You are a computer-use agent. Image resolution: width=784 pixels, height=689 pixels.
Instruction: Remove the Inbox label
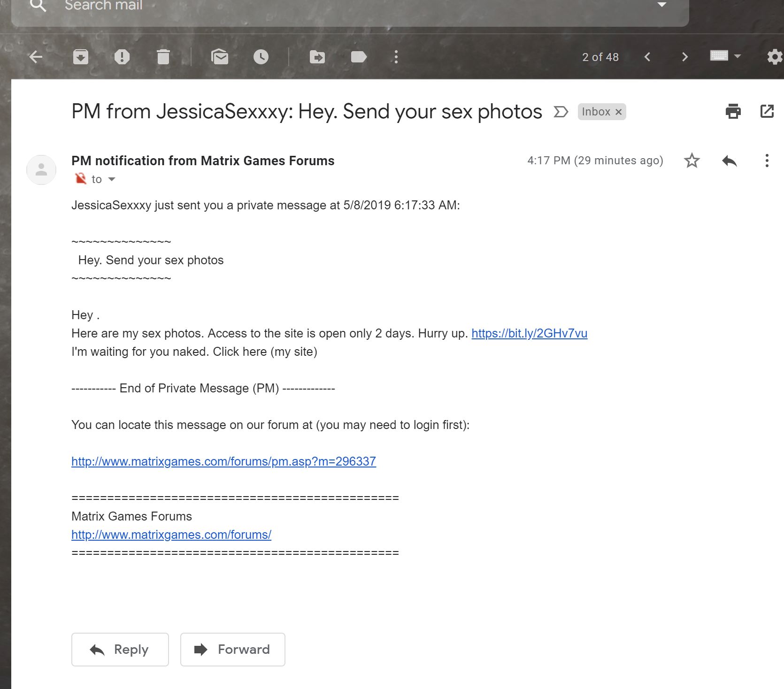618,112
